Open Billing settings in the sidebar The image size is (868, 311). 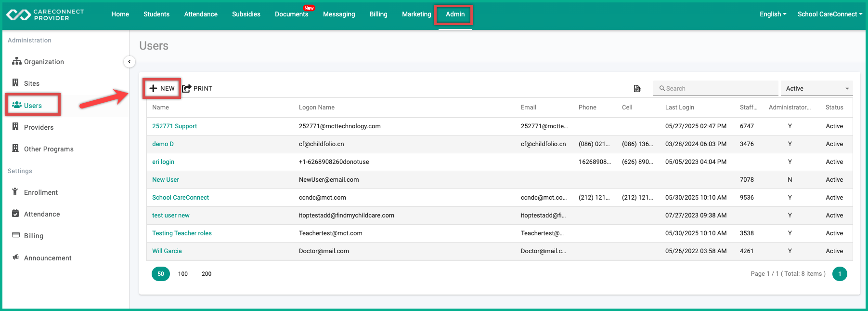click(27, 236)
